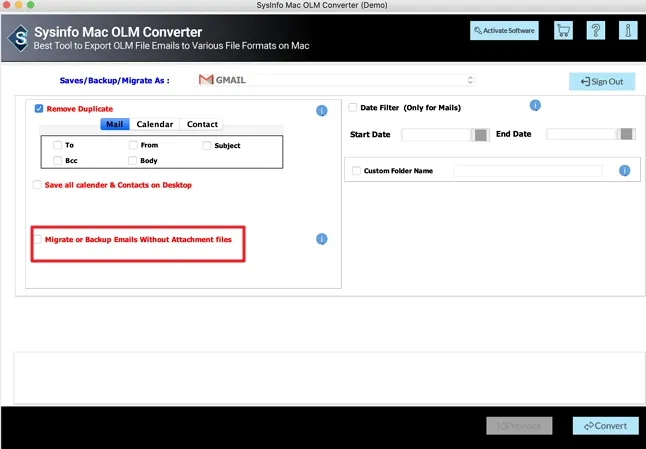Close the window with red button
The width and height of the screenshot is (646, 449).
[x=6, y=5]
